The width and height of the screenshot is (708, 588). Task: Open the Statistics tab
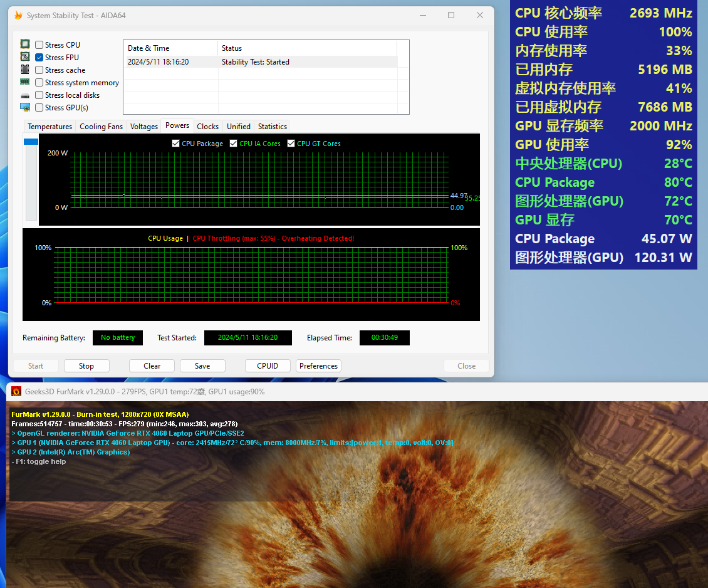[272, 127]
